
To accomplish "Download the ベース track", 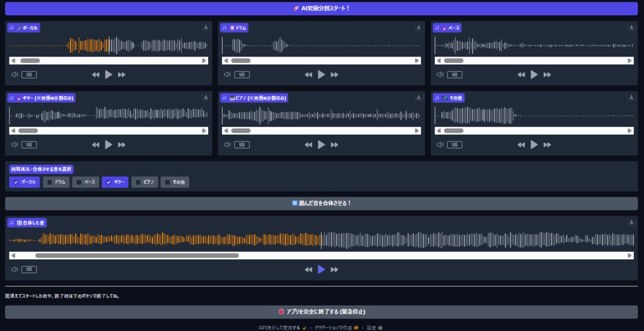I will pyautogui.click(x=631, y=27).
